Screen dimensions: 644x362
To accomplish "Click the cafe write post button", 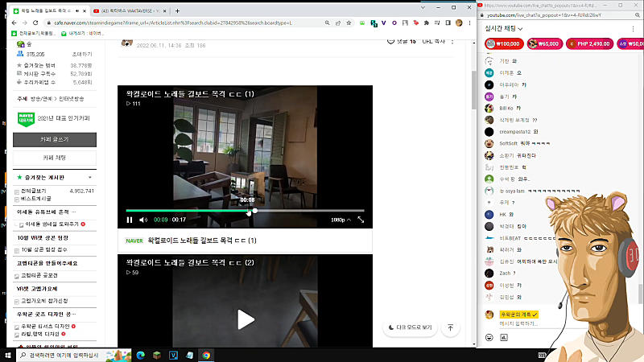I will pos(55,139).
